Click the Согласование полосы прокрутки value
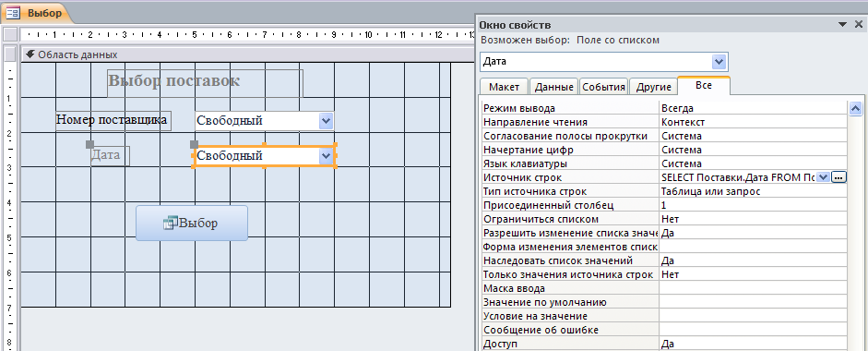Viewport: 868px width, 351px height. coord(753,136)
